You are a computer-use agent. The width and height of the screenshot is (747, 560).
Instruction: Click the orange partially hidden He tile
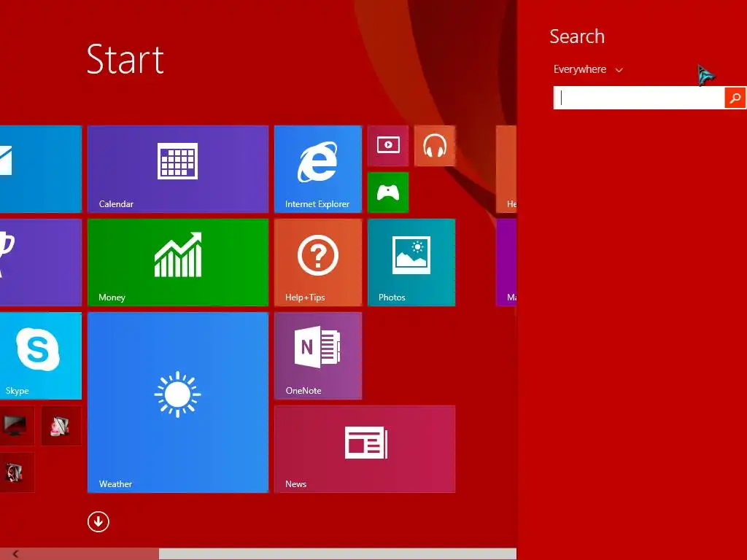coord(506,169)
